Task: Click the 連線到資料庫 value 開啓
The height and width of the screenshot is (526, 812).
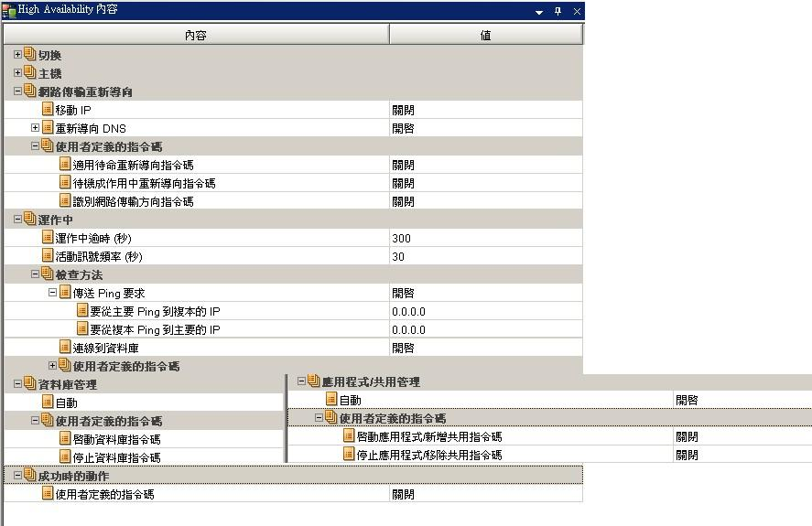Action: click(403, 348)
